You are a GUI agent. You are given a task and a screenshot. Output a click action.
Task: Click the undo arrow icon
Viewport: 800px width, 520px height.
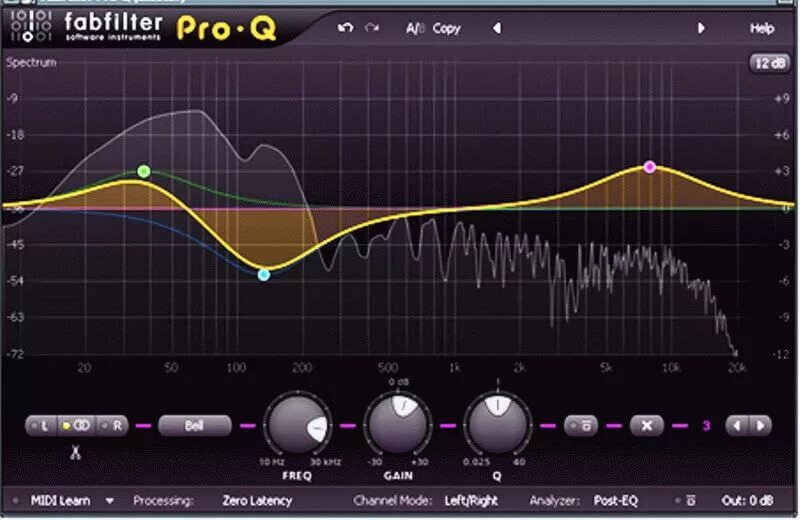click(345, 28)
